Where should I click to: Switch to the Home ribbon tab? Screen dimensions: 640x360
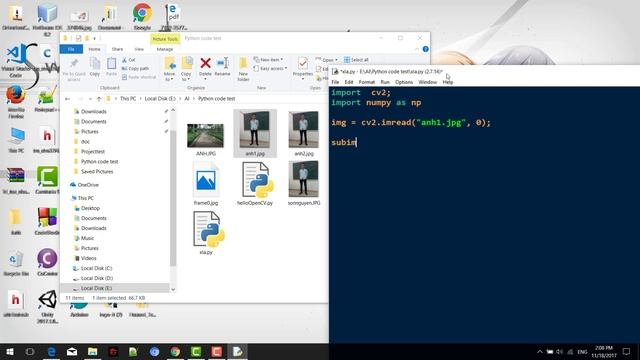[x=94, y=49]
